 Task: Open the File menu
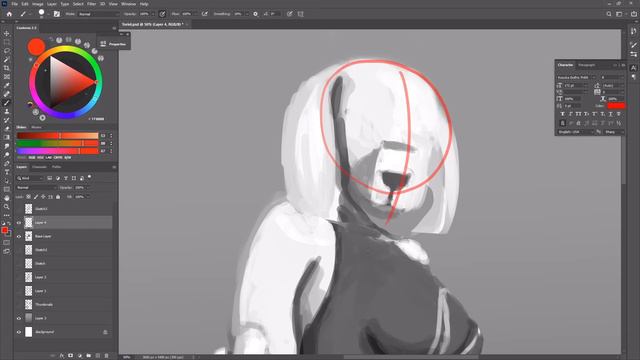click(x=14, y=4)
